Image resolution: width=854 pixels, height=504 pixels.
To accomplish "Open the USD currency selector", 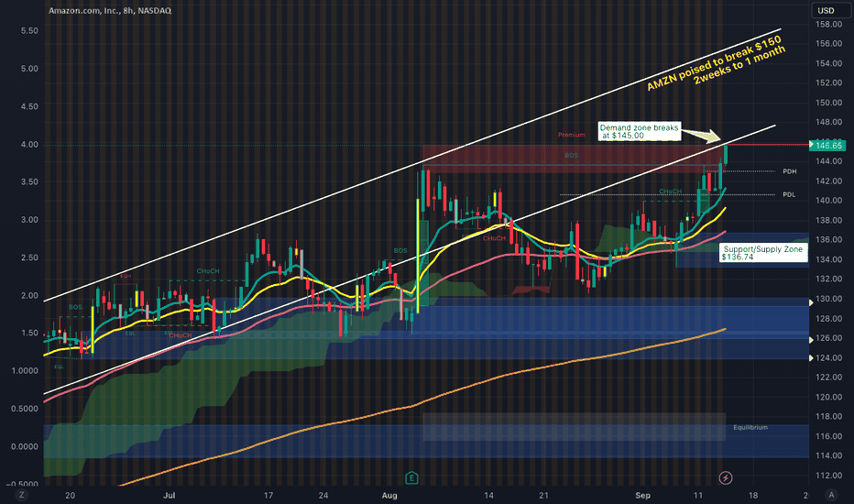I will [829, 10].
